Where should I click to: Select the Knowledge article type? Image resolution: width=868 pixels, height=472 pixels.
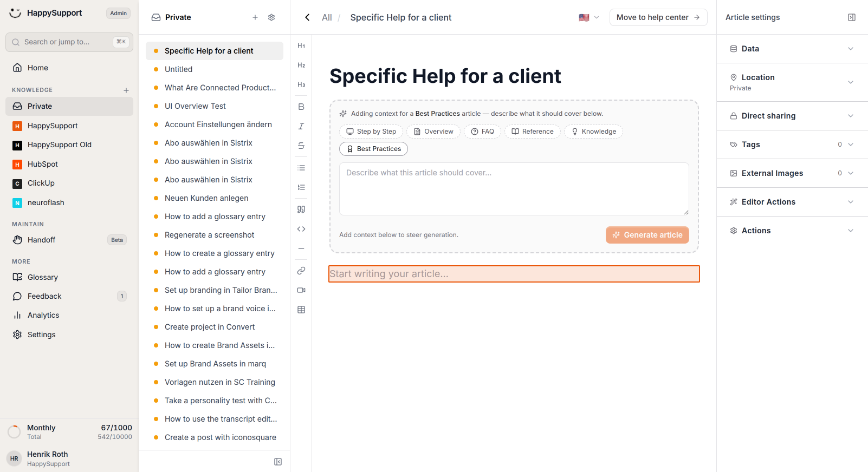(594, 132)
